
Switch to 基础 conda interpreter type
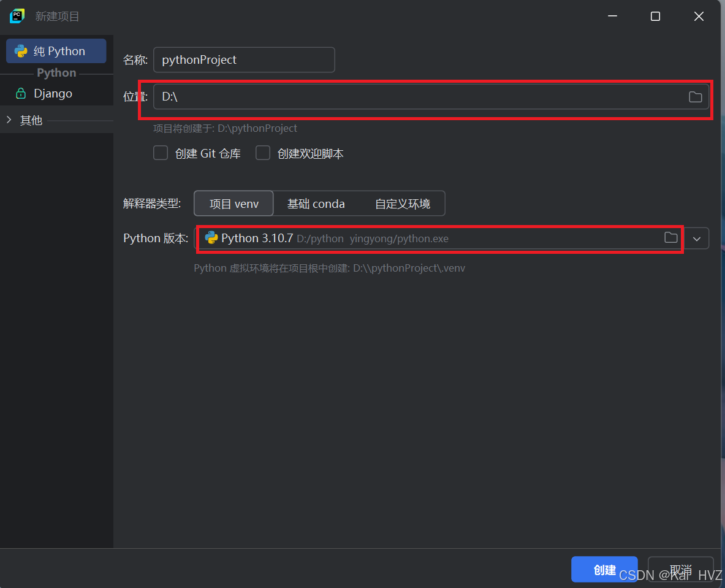coord(316,204)
